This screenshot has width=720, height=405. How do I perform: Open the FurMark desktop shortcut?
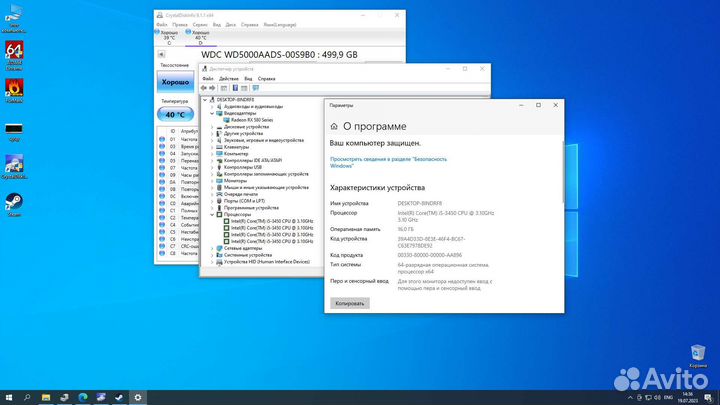tap(14, 90)
